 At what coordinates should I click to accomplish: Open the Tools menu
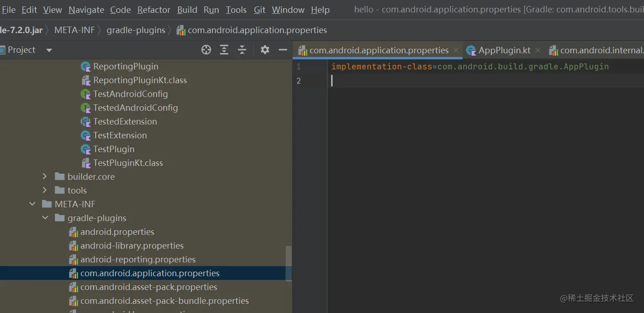click(x=236, y=10)
